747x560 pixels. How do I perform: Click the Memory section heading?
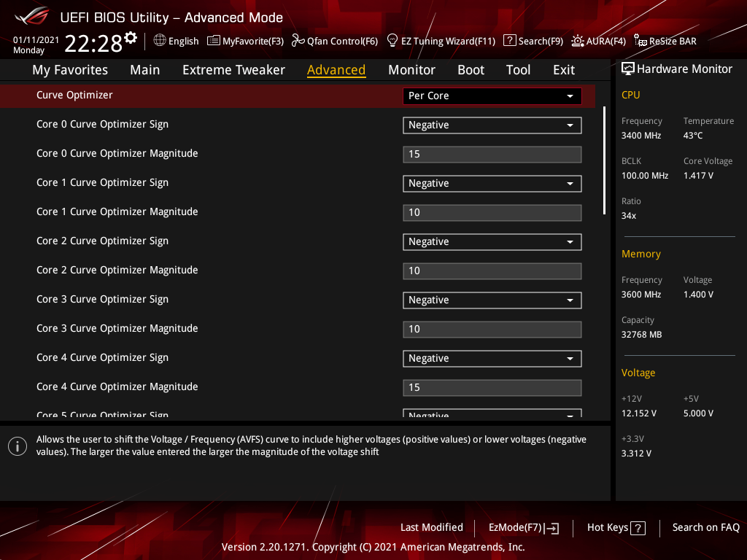[640, 254]
